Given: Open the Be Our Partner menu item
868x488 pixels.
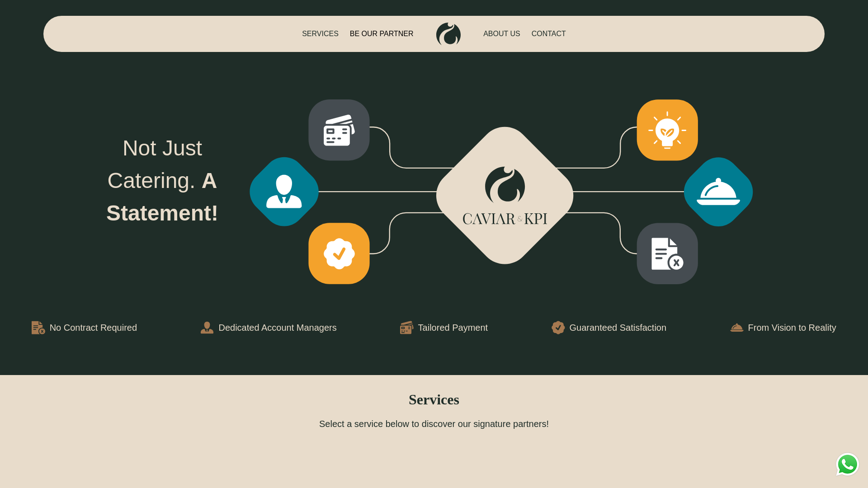Looking at the screenshot, I should (382, 34).
